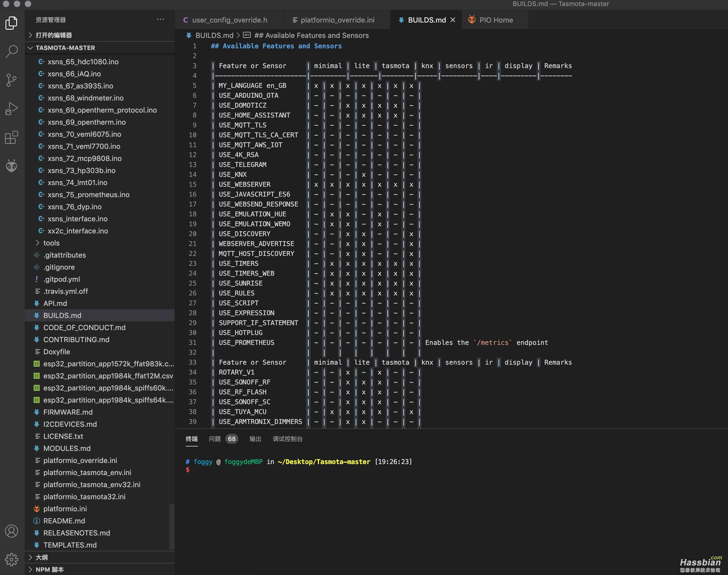Click the explorer vertical scrollbar thumb

point(172,527)
